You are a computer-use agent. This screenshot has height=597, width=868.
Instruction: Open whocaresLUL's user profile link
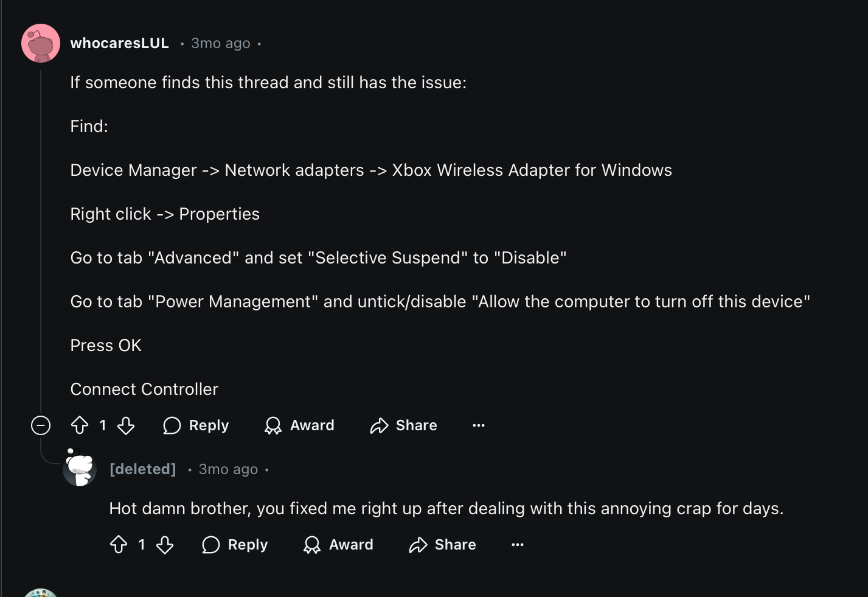[120, 43]
